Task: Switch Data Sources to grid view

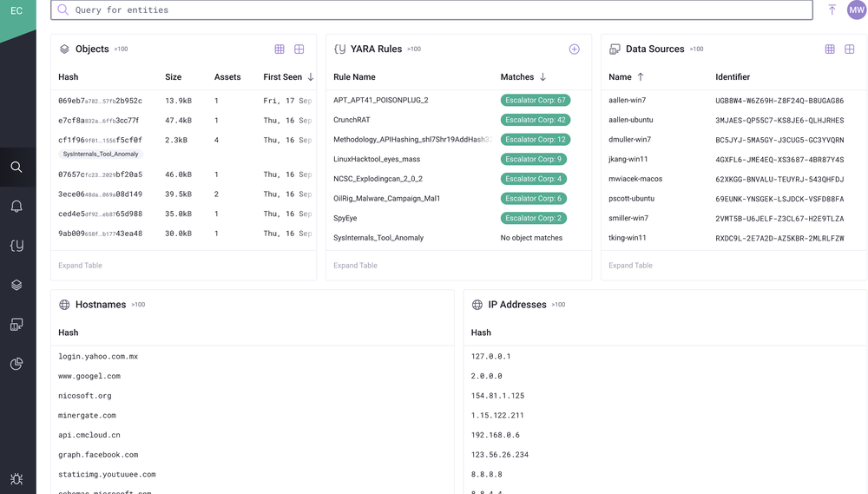Action: (849, 49)
